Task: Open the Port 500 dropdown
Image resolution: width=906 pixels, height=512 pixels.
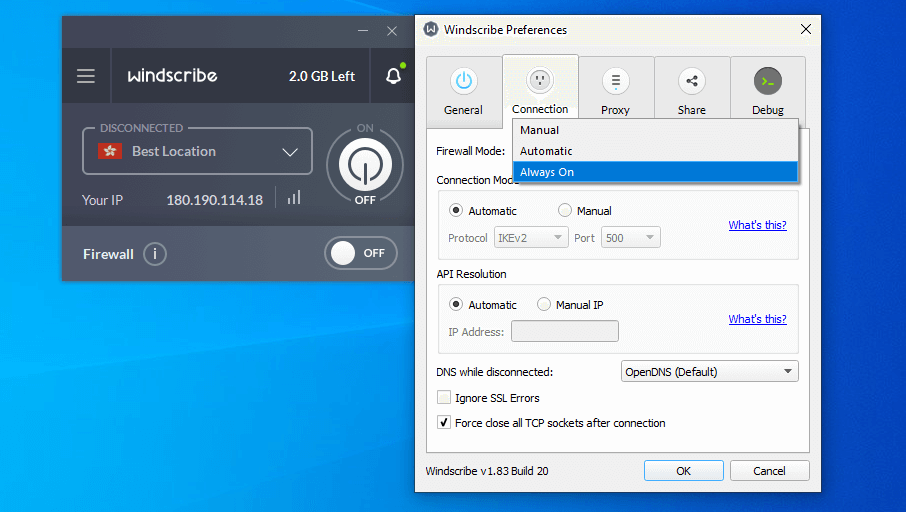Action: coord(630,238)
